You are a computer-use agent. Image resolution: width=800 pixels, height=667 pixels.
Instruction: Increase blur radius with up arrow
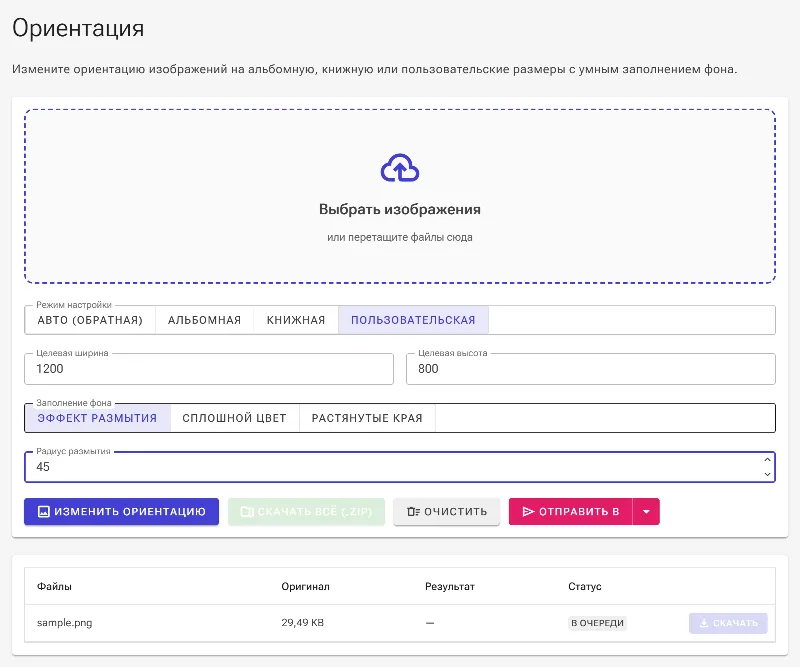pos(767,460)
